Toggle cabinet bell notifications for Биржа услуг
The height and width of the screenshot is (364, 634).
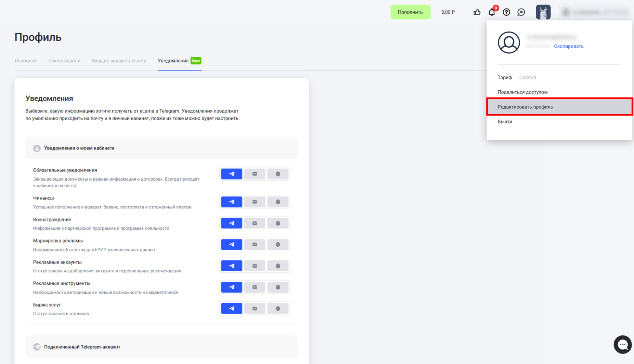click(278, 309)
